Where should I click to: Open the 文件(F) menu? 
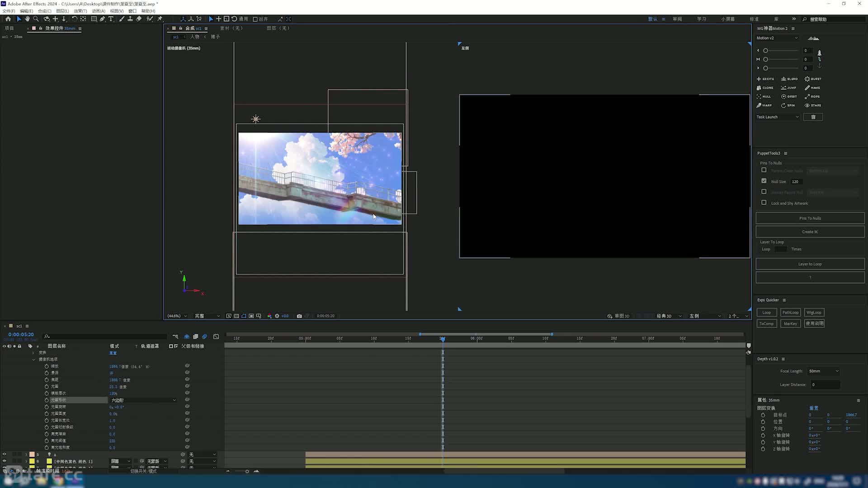point(9,11)
